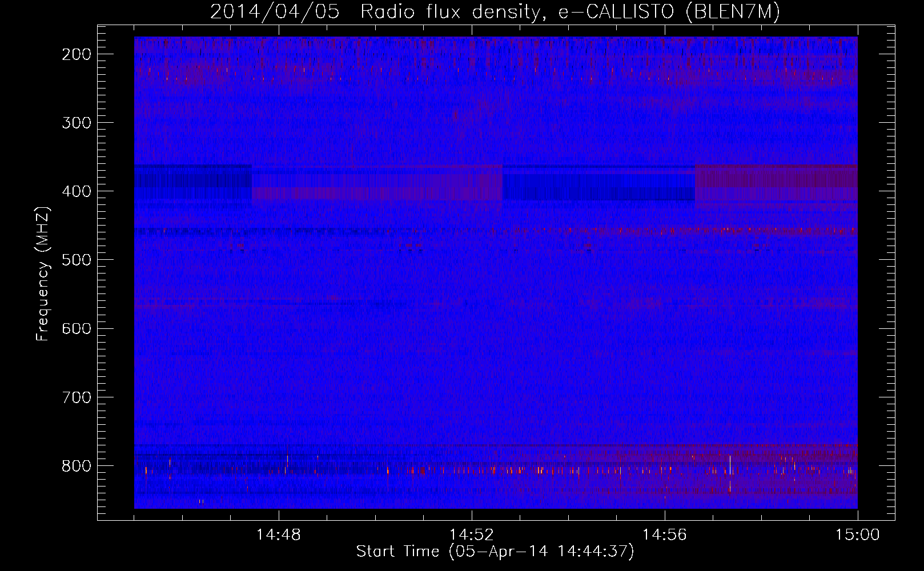
Task: Click the 14:56 time tick label
Action: (x=665, y=535)
